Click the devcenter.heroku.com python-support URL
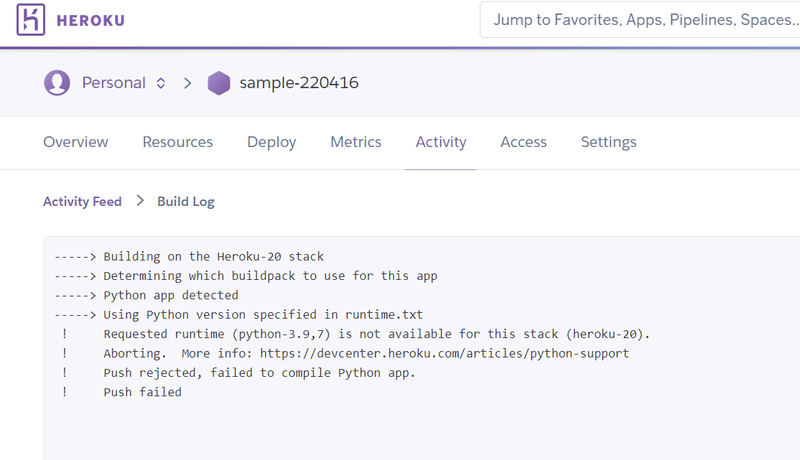The image size is (800, 460). (444, 353)
